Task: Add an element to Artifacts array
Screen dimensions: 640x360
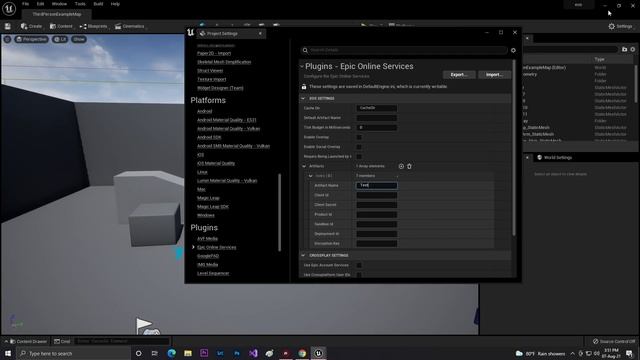Action: tap(401, 166)
